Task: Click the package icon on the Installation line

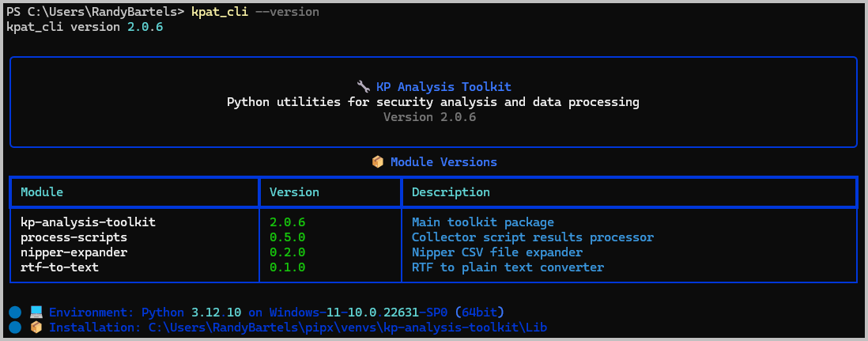Action: click(36, 328)
